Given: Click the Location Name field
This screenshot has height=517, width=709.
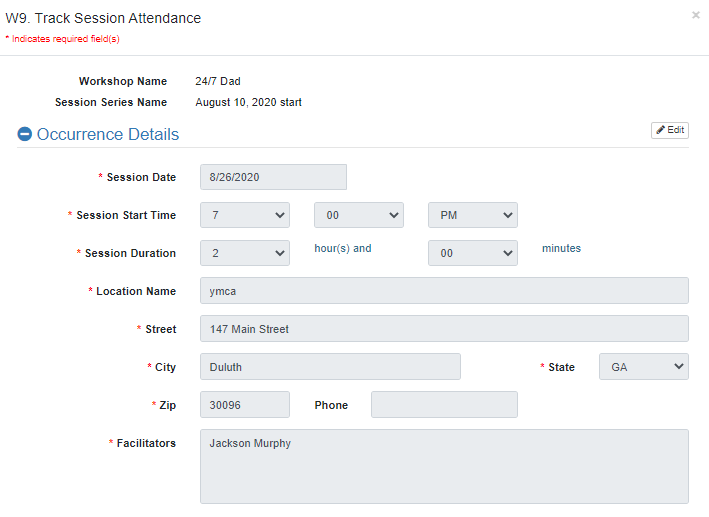Looking at the screenshot, I should [x=444, y=291].
